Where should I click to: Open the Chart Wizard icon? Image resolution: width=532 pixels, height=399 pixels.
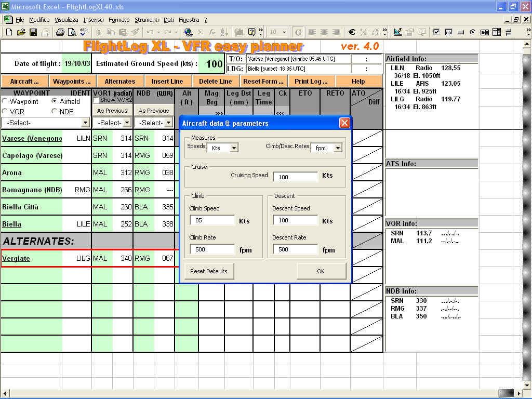(x=239, y=32)
